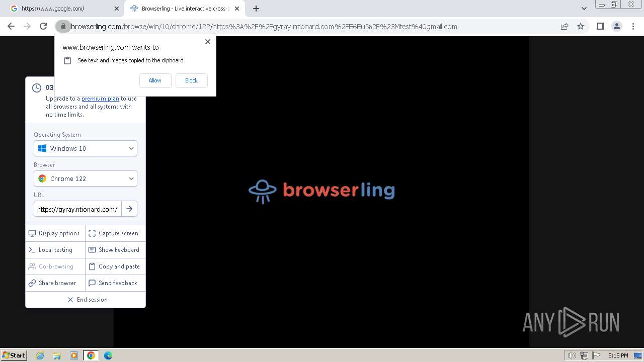Open the Browser Chrome 122 dropdown
Viewport: 644px width, 362px height.
click(x=86, y=178)
